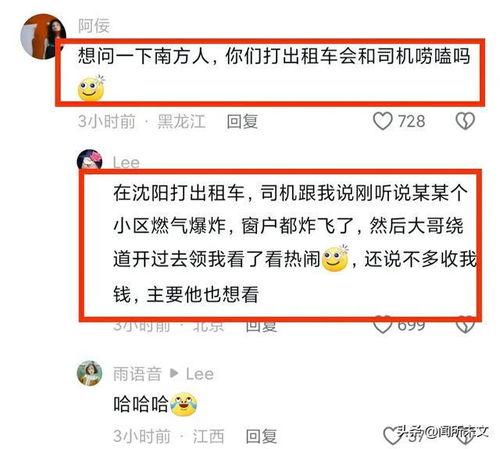
Task: Open Lee's profile avatar
Action: click(89, 160)
